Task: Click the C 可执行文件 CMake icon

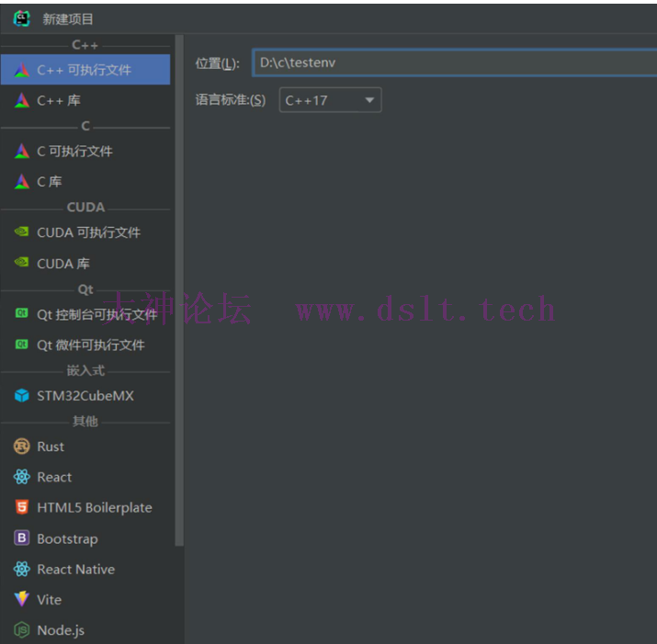Action: [x=22, y=152]
